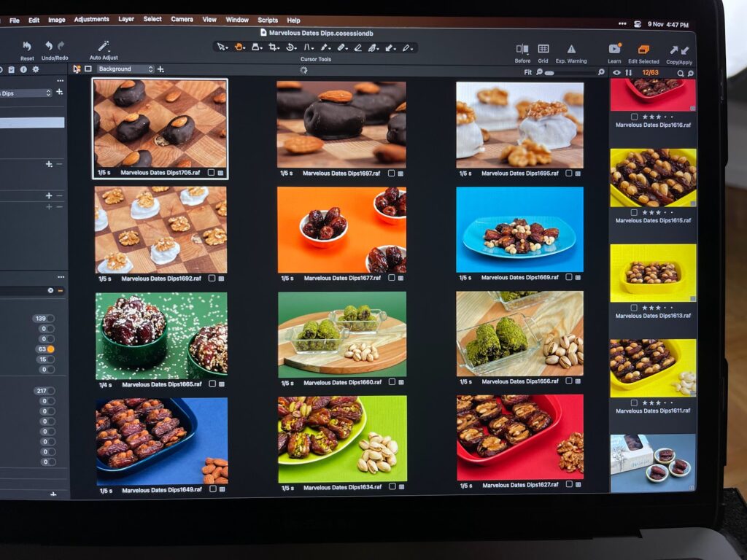Open the Background layer dropdown
This screenshot has height=560, width=747.
pos(125,69)
